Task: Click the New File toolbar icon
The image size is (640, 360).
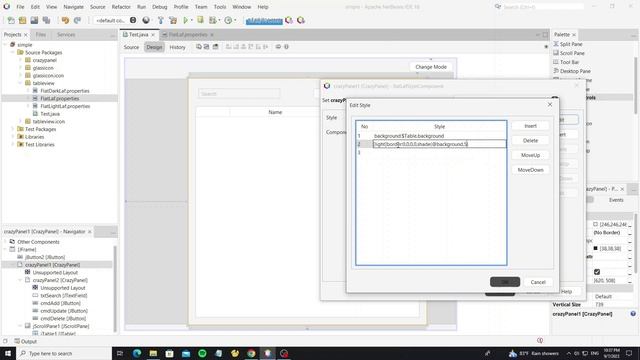Action: tap(11, 20)
